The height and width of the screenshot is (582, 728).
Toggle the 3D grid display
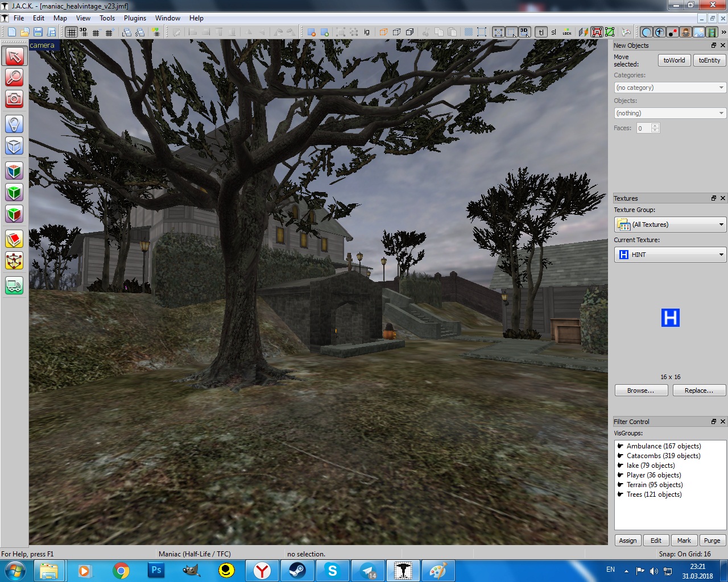pyautogui.click(x=84, y=32)
